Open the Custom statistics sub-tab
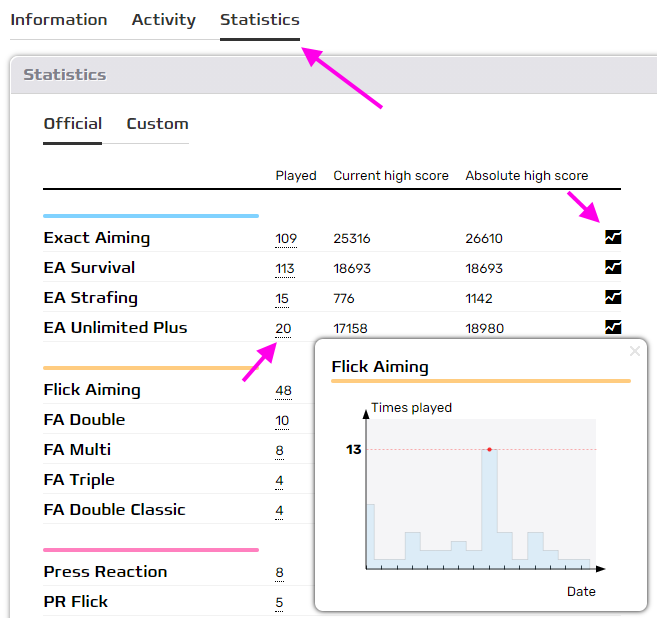Screen dimensions: 657x618 (157, 124)
